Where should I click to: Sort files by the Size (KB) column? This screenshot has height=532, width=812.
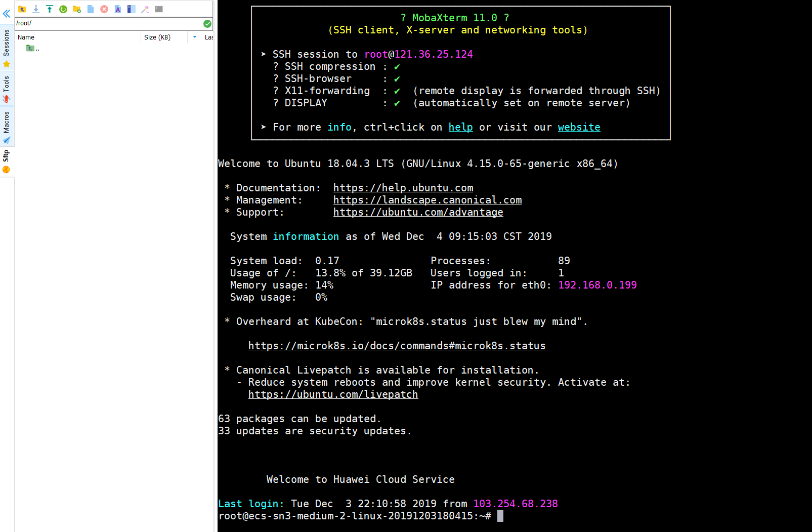click(164, 37)
